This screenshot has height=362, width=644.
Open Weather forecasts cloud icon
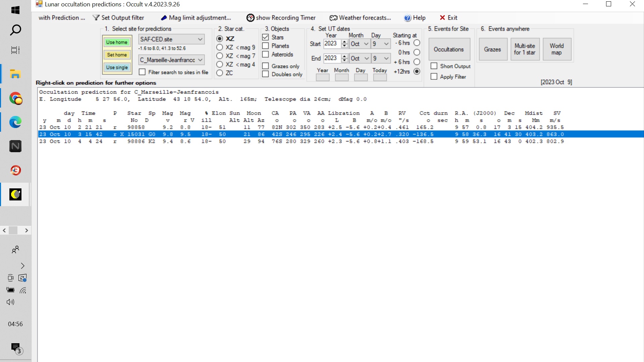333,18
